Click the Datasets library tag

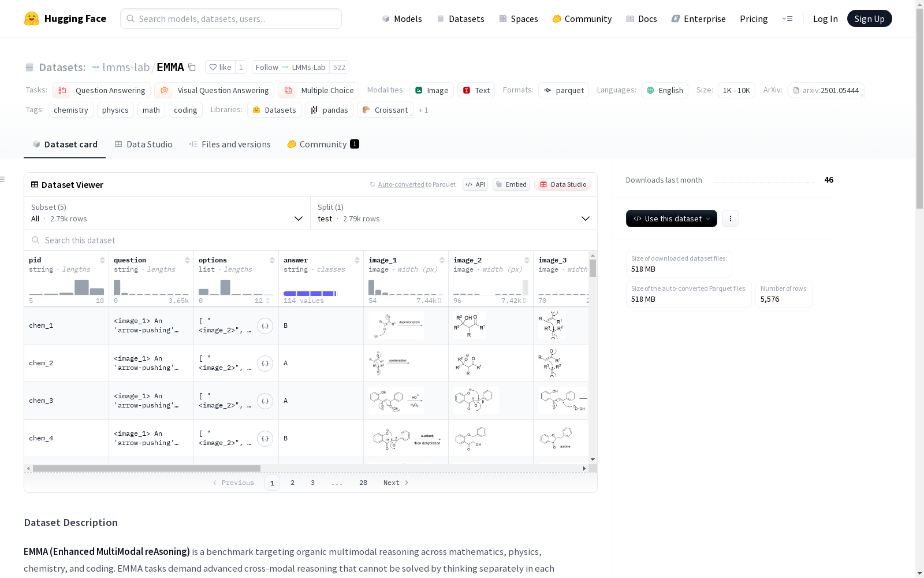tap(274, 110)
